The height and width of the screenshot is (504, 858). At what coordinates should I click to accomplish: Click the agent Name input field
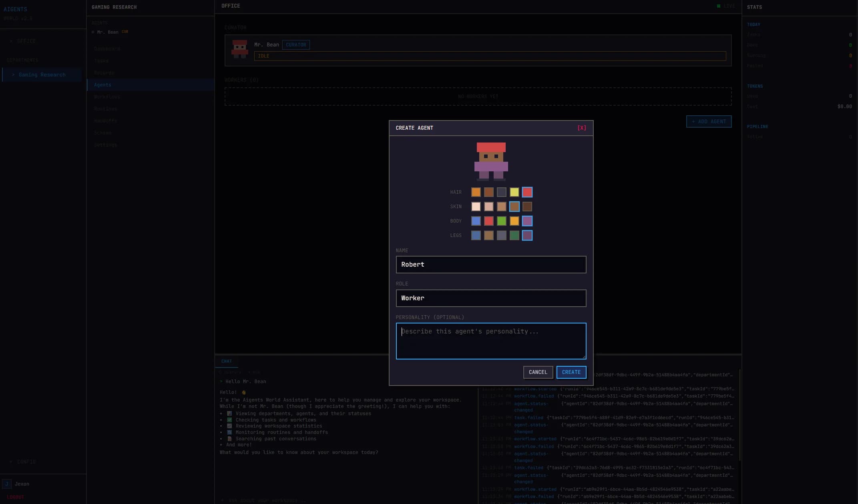[491, 265]
